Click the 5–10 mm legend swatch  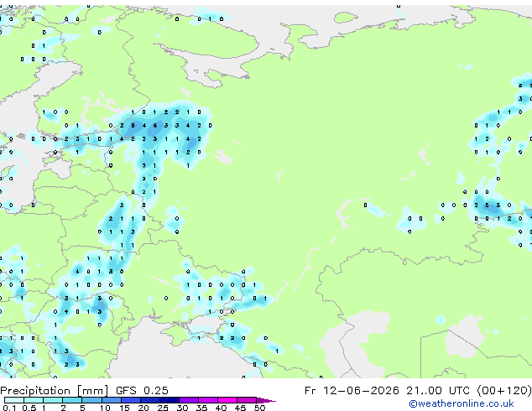point(91,400)
